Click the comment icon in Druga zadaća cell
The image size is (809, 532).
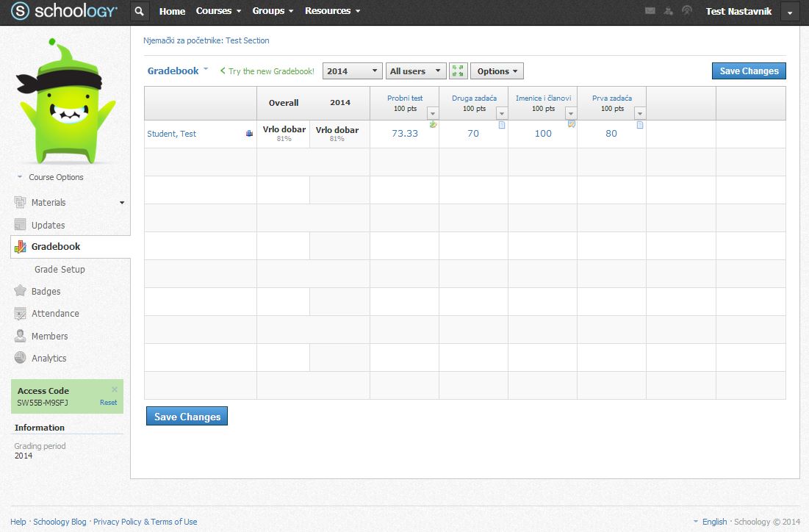tap(502, 125)
